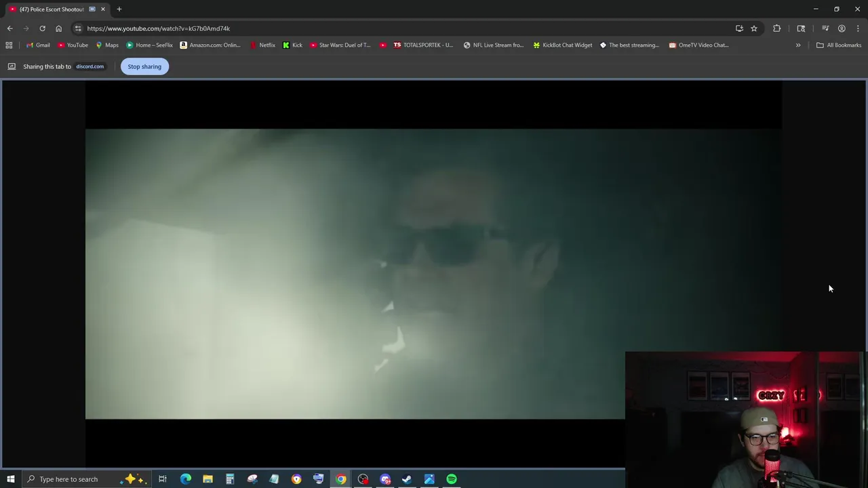Launch Microsoft Edge from the taskbar

pyautogui.click(x=185, y=479)
